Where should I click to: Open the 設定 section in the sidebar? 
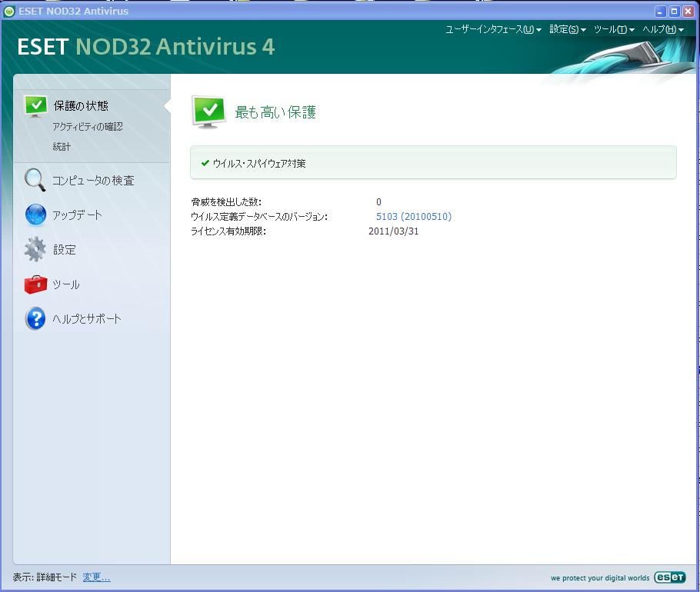tap(65, 249)
